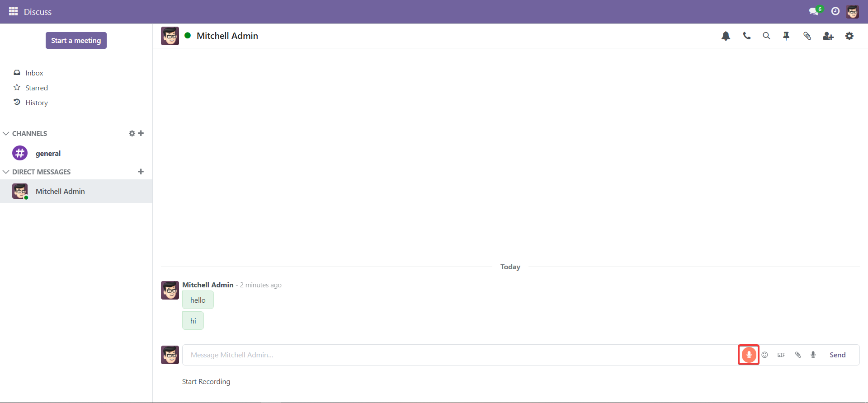The image size is (868, 403).
Task: Open the GIF picker in composer
Action: (781, 355)
